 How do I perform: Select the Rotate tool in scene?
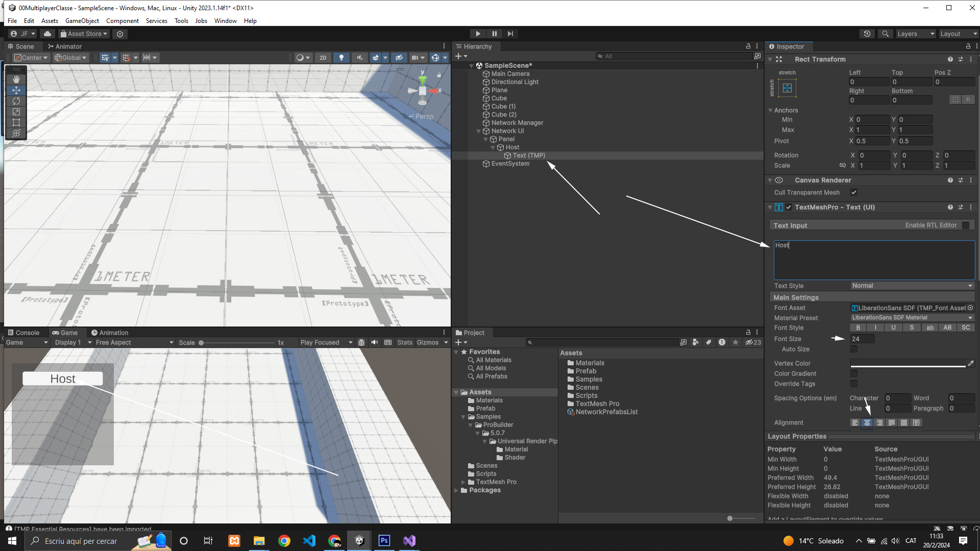(x=16, y=101)
